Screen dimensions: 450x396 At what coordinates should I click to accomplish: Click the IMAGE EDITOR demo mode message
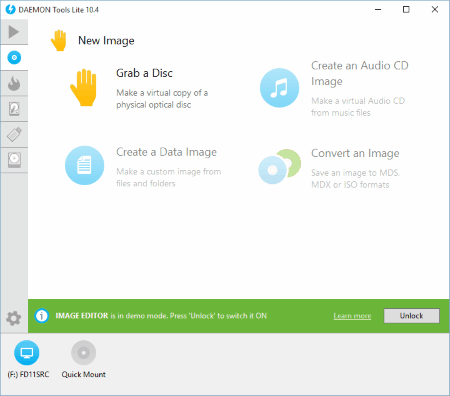pyautogui.click(x=161, y=316)
